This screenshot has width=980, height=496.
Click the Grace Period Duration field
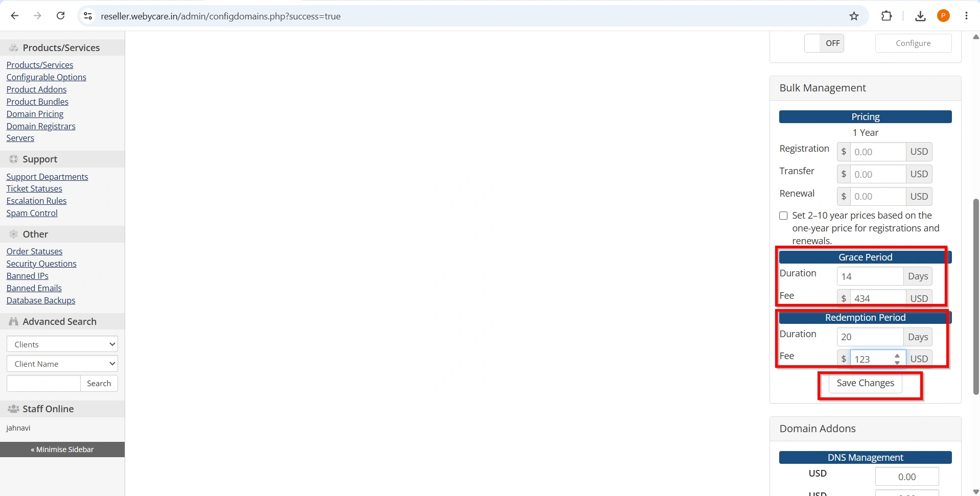pyautogui.click(x=870, y=276)
